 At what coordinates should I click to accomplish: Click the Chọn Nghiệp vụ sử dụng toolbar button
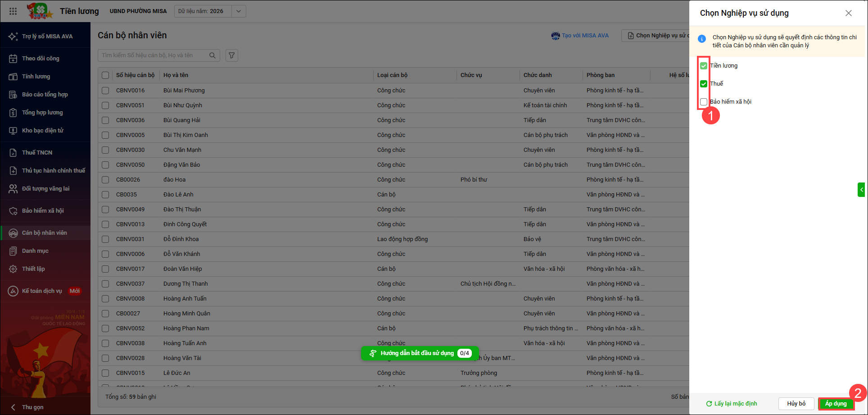pyautogui.click(x=656, y=36)
